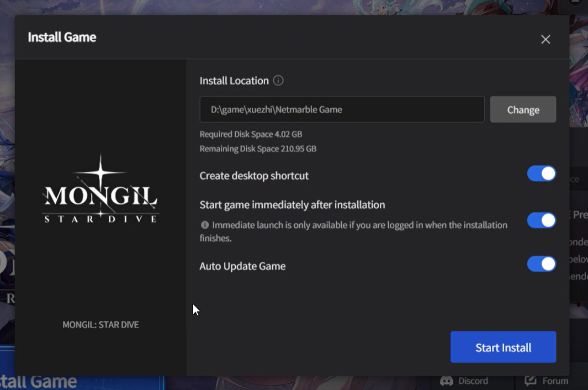This screenshot has width=588, height=390.
Task: Click the MONGIL Star Dive logo image
Action: tap(100, 191)
